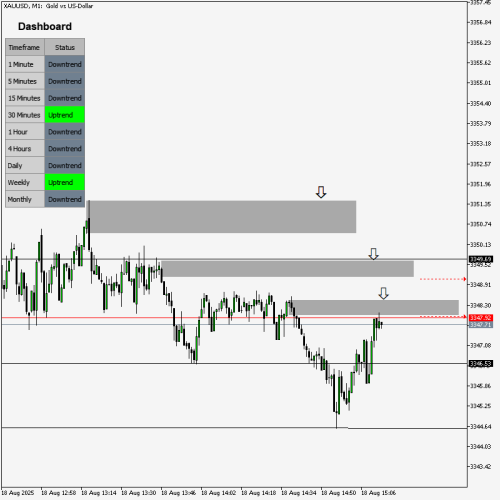Click the 3355.62 price scale value
This screenshot has height=500, width=500.
480,63
